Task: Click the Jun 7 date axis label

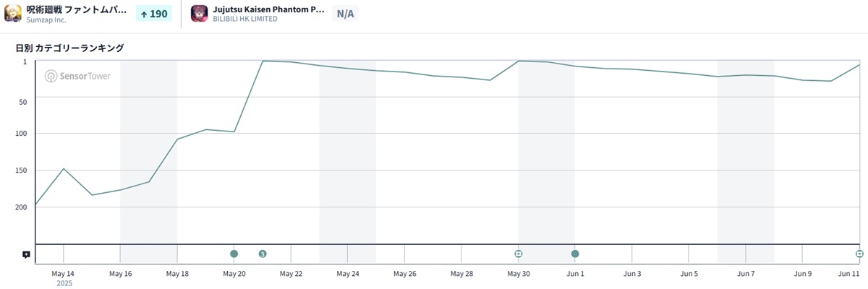Action: coord(746,274)
